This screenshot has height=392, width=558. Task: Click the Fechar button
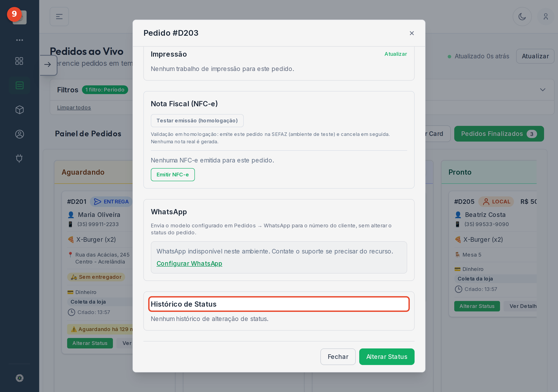338,356
